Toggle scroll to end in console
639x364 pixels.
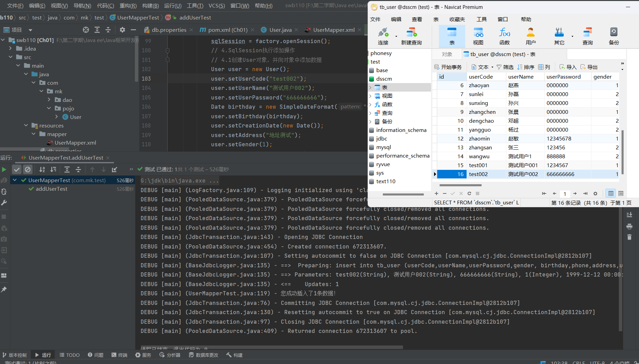(x=629, y=215)
